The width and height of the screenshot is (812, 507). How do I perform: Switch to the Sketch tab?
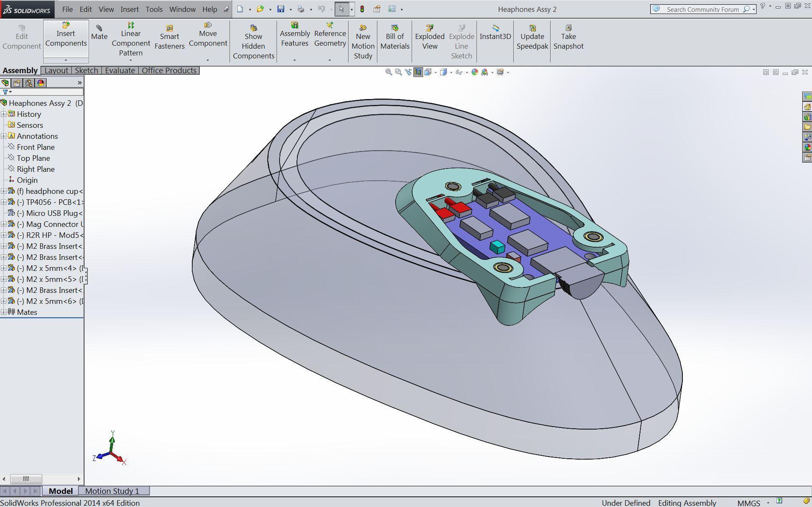pyautogui.click(x=86, y=70)
